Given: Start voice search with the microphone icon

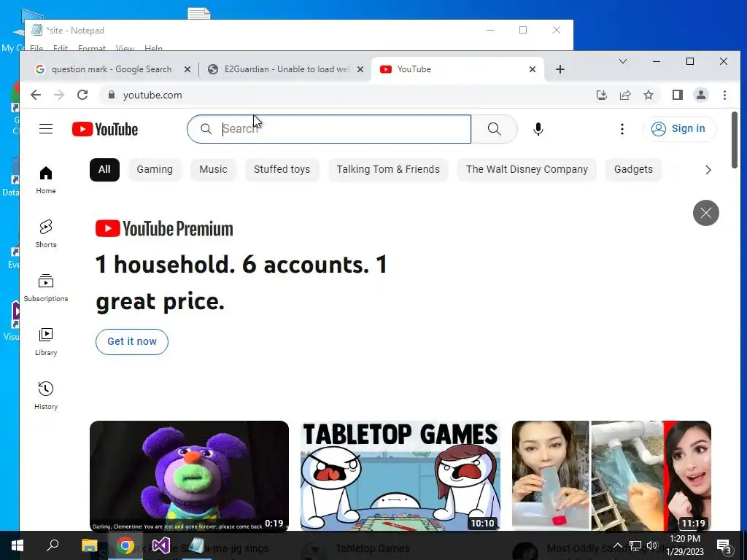Looking at the screenshot, I should click(538, 129).
